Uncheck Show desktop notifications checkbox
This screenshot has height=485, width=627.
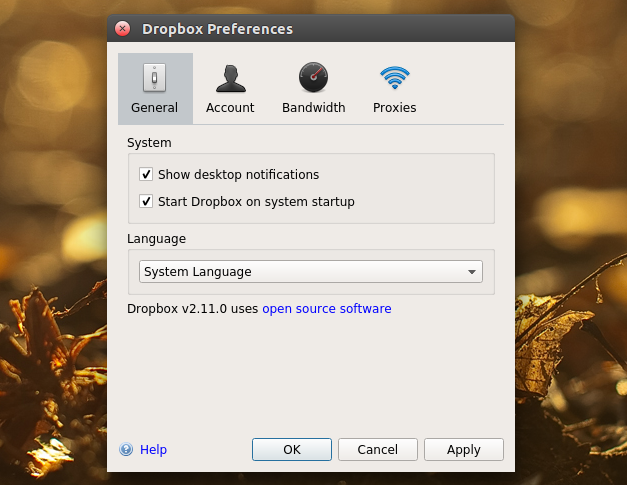click(x=146, y=174)
